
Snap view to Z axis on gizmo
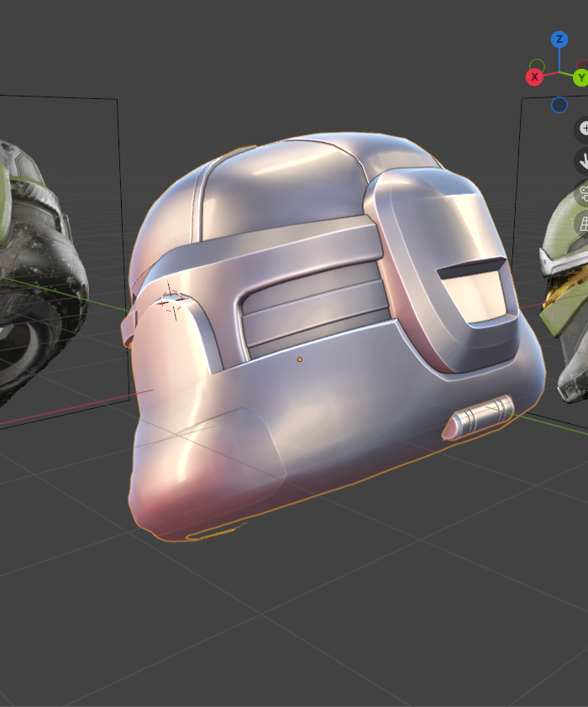(559, 39)
